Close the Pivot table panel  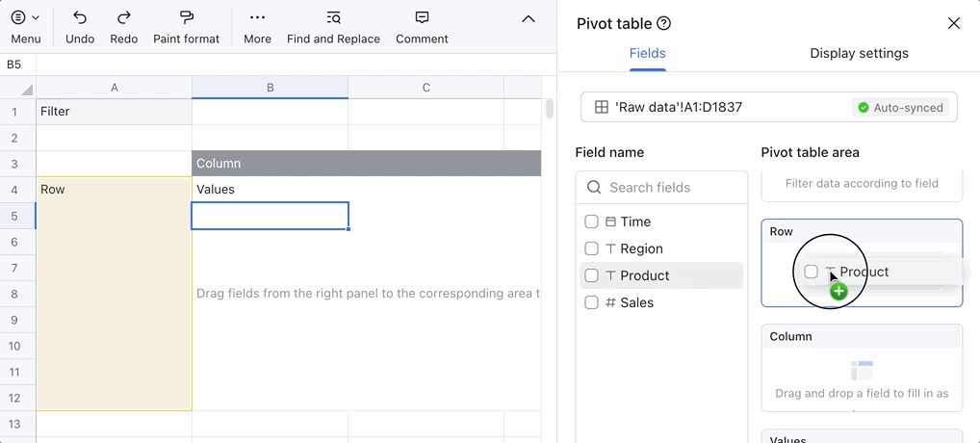[953, 24]
